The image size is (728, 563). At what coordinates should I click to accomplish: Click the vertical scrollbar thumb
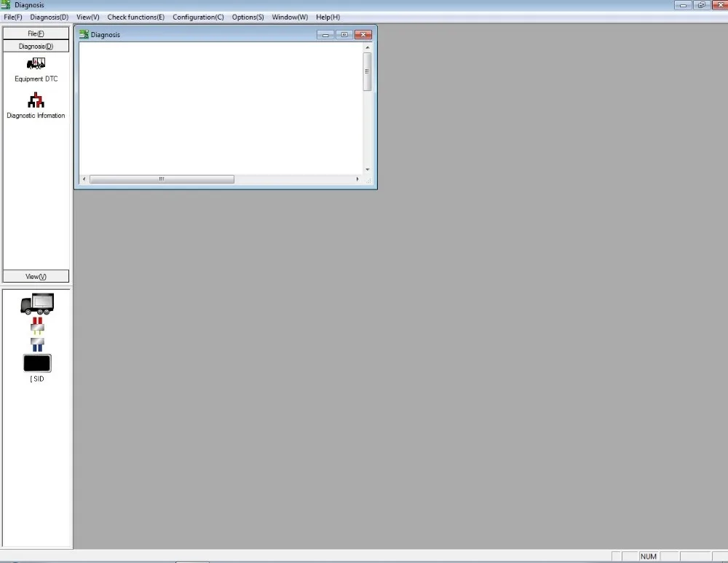[367, 71]
